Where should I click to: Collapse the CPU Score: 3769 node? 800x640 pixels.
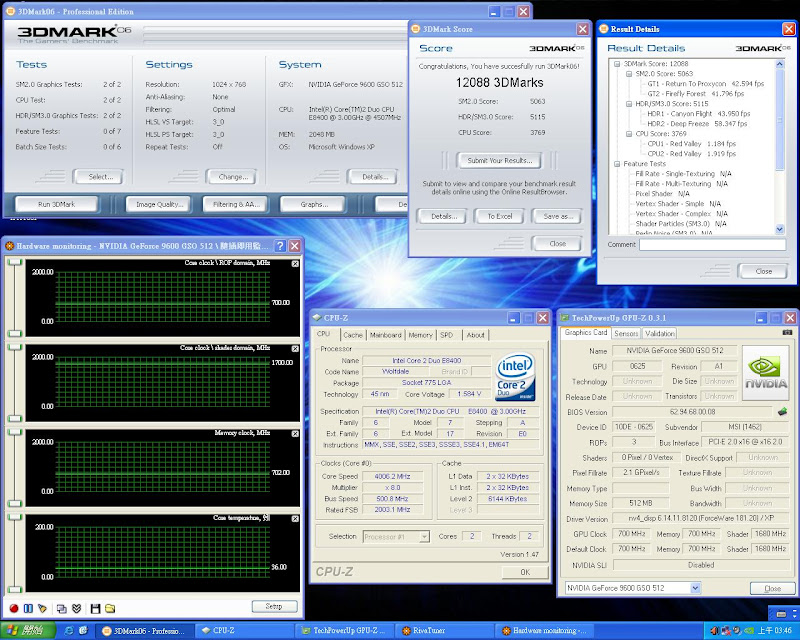[629, 134]
